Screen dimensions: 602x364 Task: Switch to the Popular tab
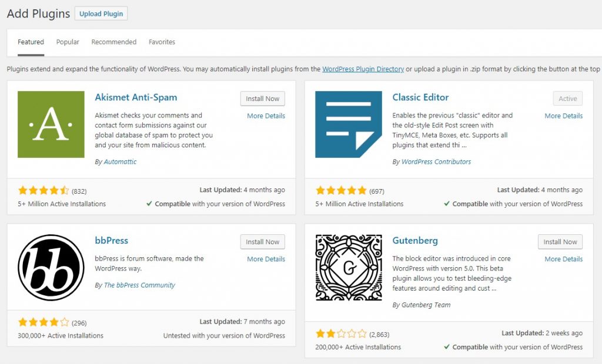68,42
